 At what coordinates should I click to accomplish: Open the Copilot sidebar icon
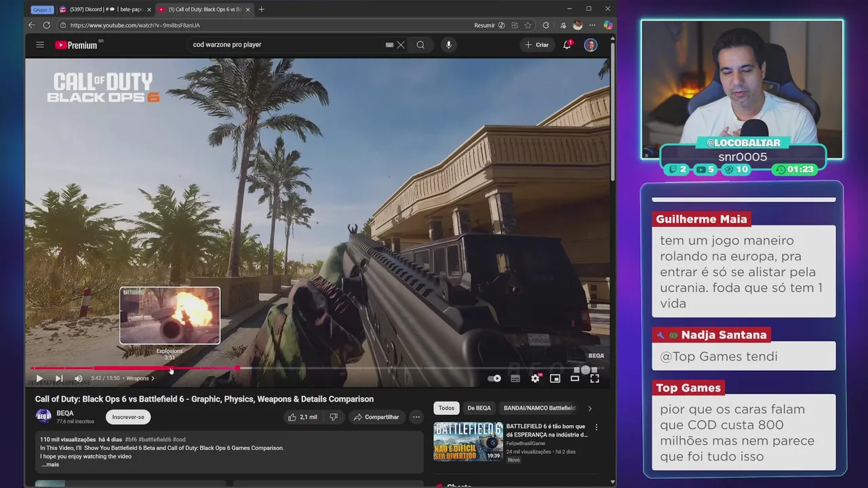608,25
